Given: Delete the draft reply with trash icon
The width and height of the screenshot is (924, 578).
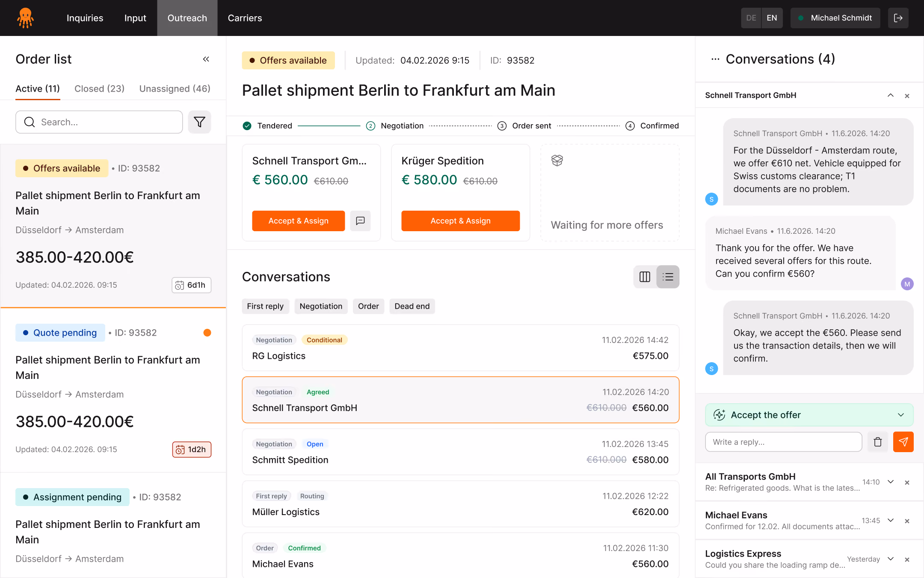Looking at the screenshot, I should pyautogui.click(x=877, y=442).
